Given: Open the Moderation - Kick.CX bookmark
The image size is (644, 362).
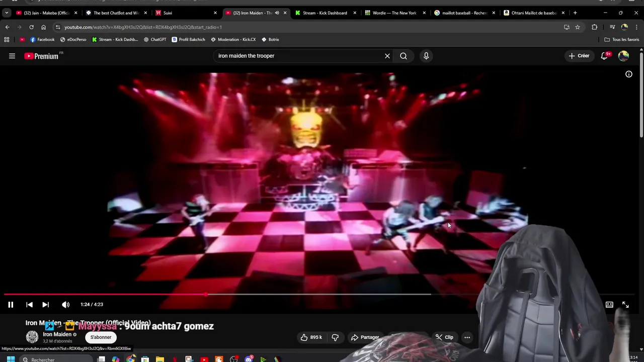Looking at the screenshot, I should pyautogui.click(x=233, y=40).
